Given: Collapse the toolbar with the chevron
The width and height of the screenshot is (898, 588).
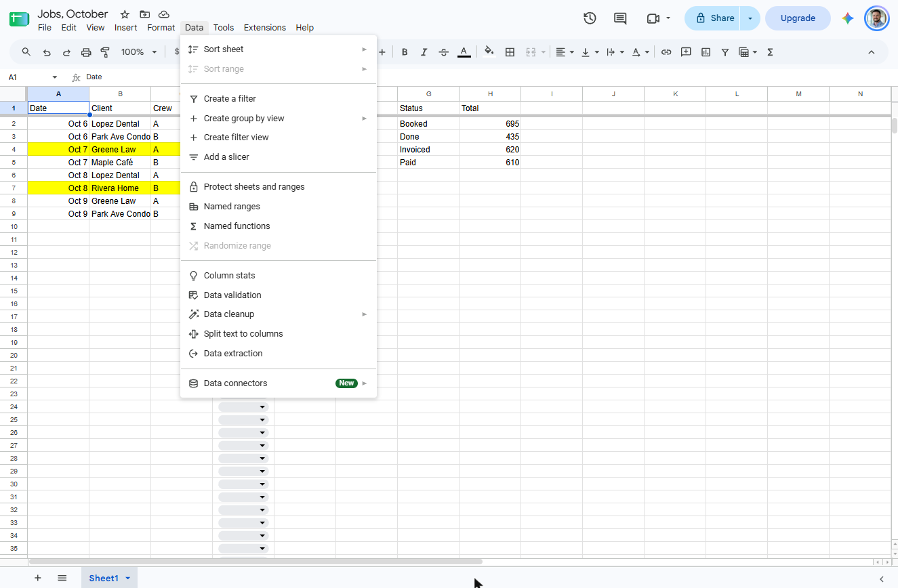Looking at the screenshot, I should 872,52.
